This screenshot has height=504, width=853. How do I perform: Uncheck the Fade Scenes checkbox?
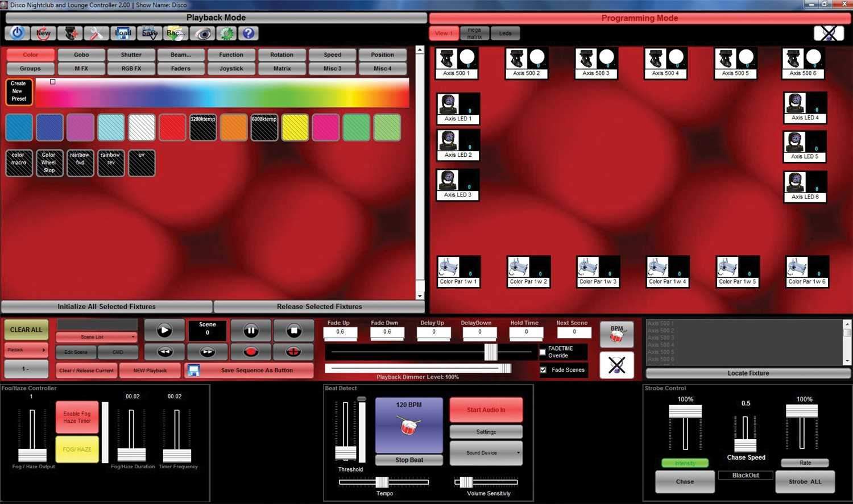tap(543, 370)
